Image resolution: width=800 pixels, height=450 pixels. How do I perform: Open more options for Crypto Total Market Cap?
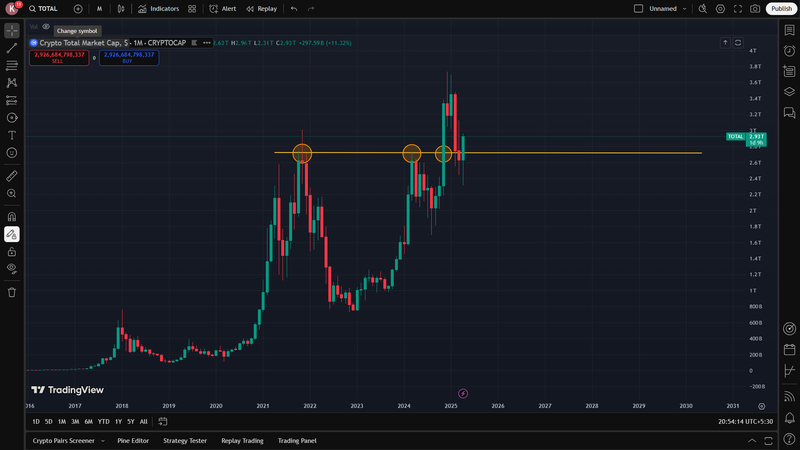coord(207,43)
